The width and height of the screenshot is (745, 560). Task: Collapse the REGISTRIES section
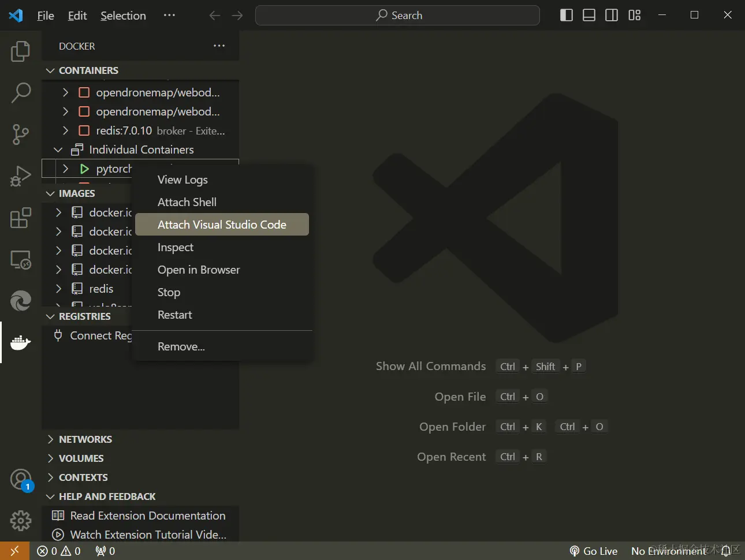(51, 316)
